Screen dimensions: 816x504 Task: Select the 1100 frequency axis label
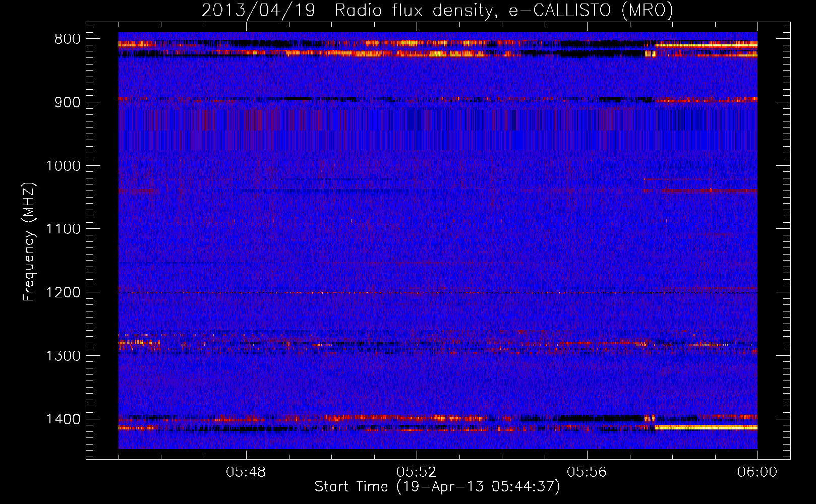pyautogui.click(x=63, y=229)
